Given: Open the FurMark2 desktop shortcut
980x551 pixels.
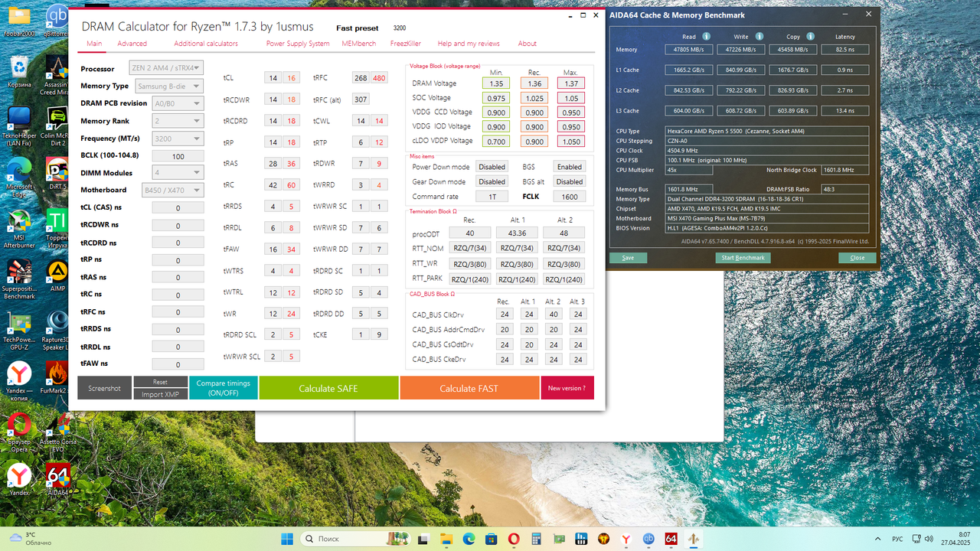Looking at the screenshot, I should pos(57,377).
